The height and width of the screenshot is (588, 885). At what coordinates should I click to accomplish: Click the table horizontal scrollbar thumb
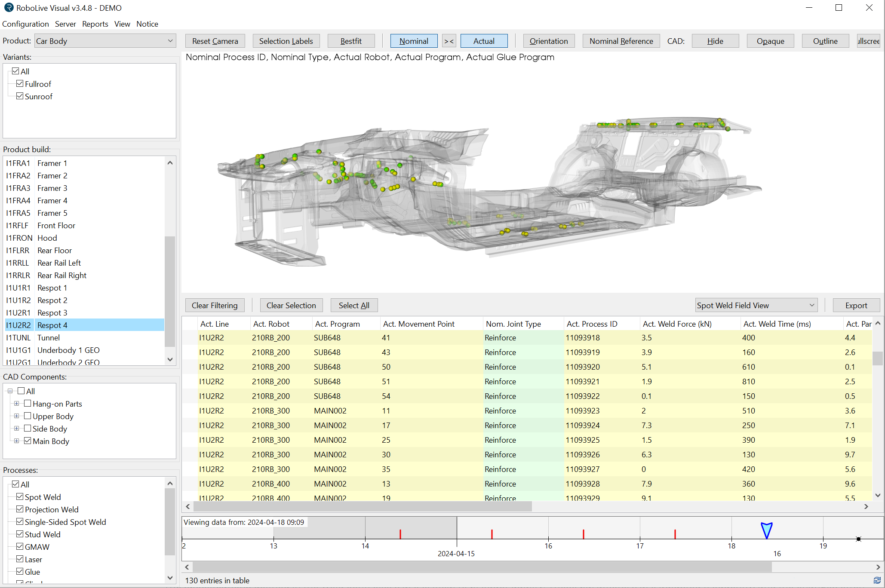coord(362,507)
